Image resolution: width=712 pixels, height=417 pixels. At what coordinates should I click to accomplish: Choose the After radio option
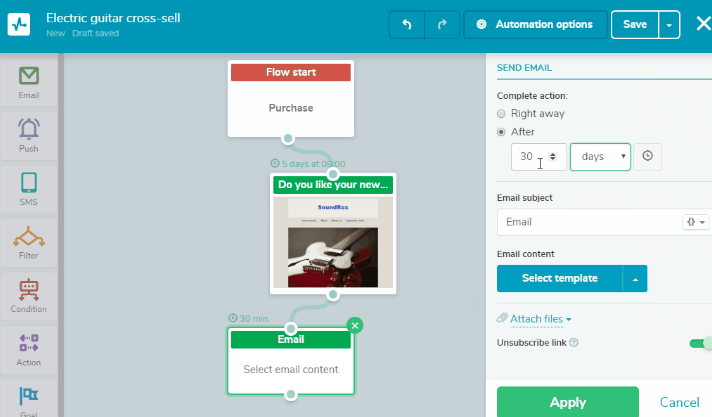(x=502, y=132)
